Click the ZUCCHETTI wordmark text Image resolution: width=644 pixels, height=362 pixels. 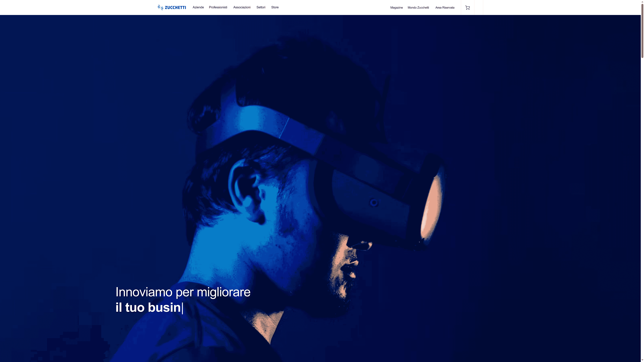(x=175, y=7)
